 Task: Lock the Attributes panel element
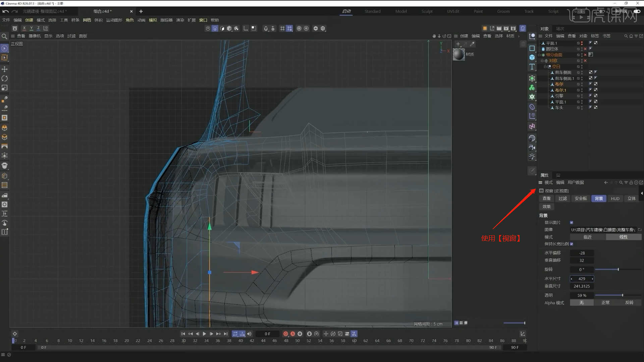tap(631, 183)
